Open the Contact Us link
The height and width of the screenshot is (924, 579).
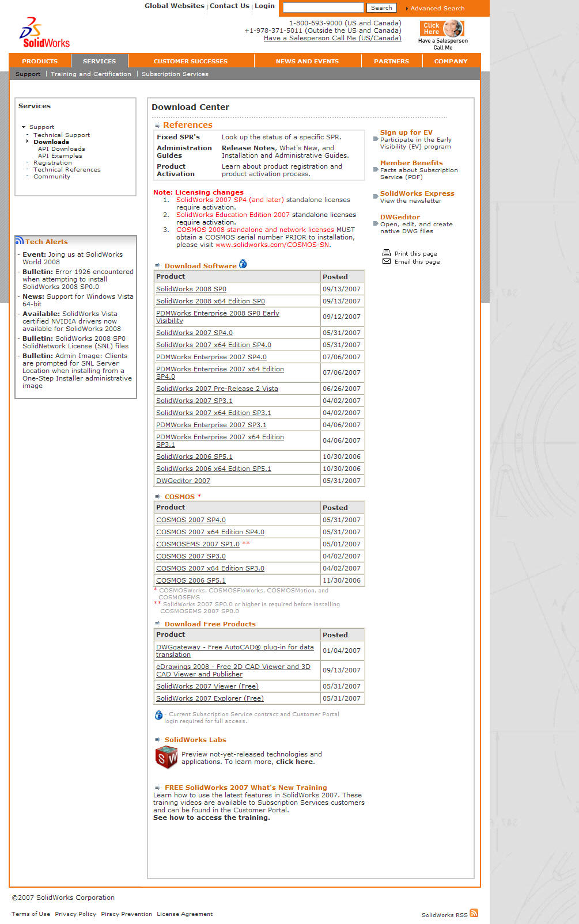tap(229, 6)
